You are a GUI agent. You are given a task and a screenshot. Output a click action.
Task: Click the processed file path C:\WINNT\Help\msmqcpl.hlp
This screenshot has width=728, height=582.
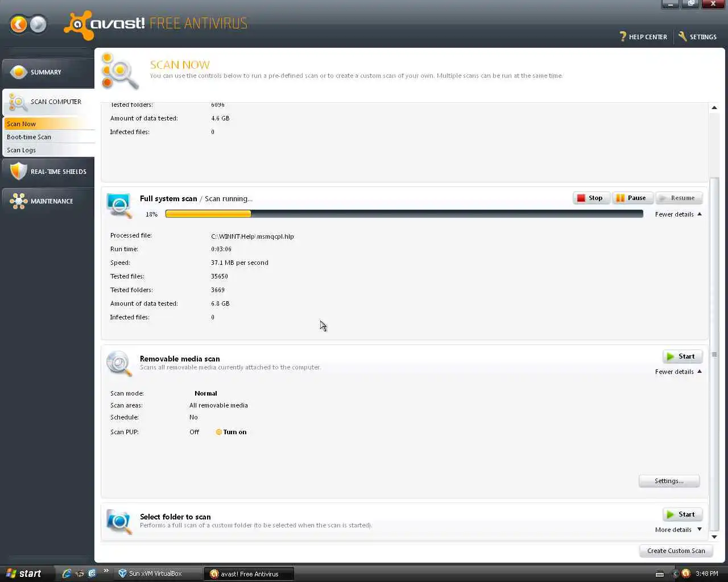point(253,236)
